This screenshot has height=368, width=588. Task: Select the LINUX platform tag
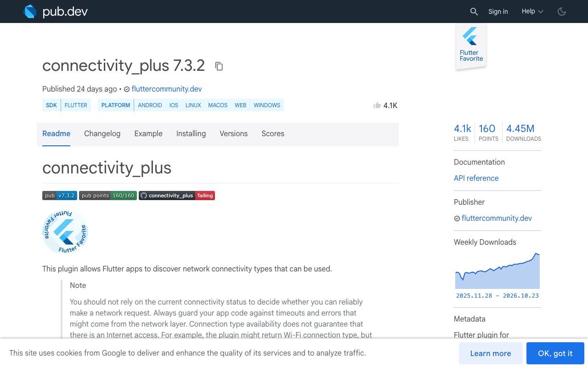(x=193, y=105)
